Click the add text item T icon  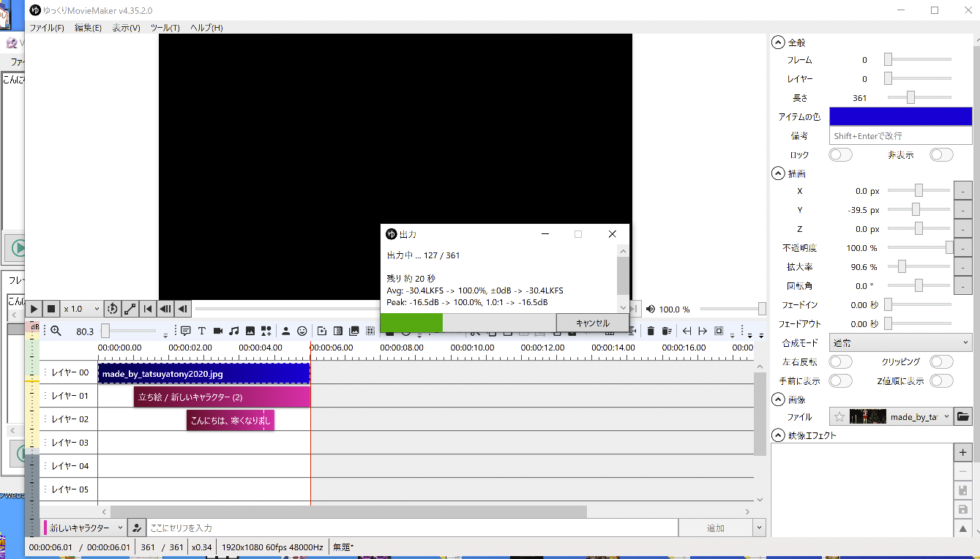pyautogui.click(x=202, y=331)
